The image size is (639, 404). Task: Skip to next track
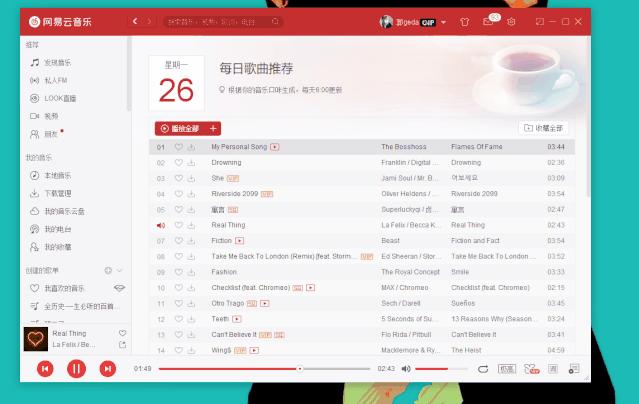[108, 369]
